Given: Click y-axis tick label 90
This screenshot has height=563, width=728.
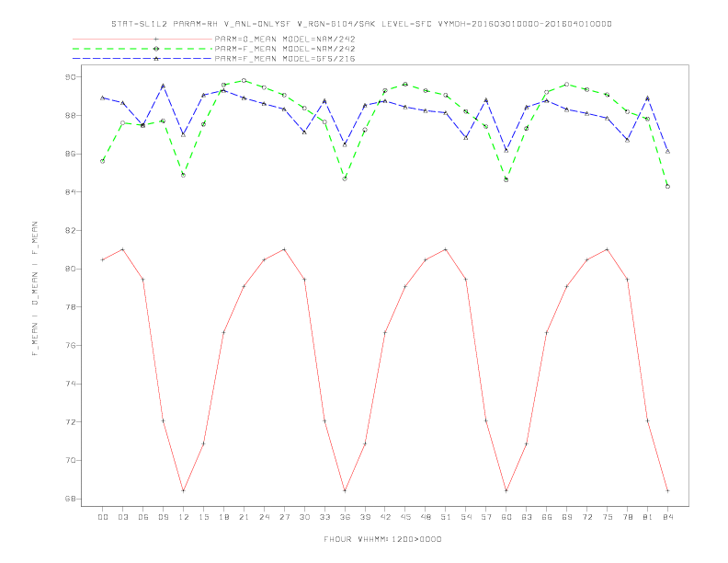Looking at the screenshot, I should pos(70,77).
